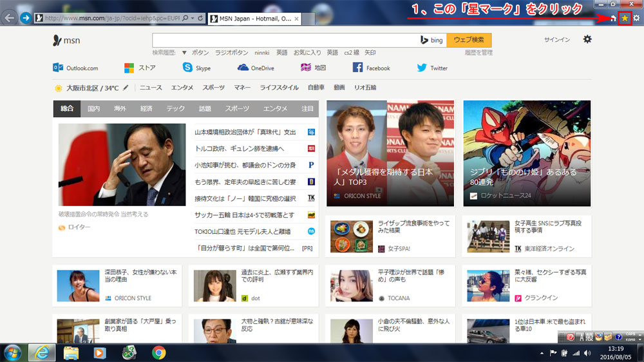
Task: Go to the browser Home icon
Action: click(x=613, y=18)
